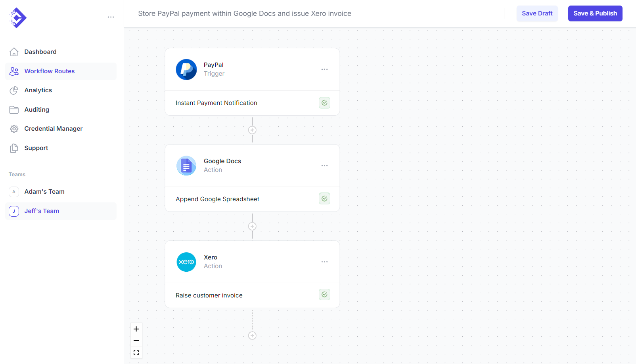Image resolution: width=636 pixels, height=364 pixels.
Task: Select Jeff's Team in the sidebar
Action: click(x=42, y=211)
